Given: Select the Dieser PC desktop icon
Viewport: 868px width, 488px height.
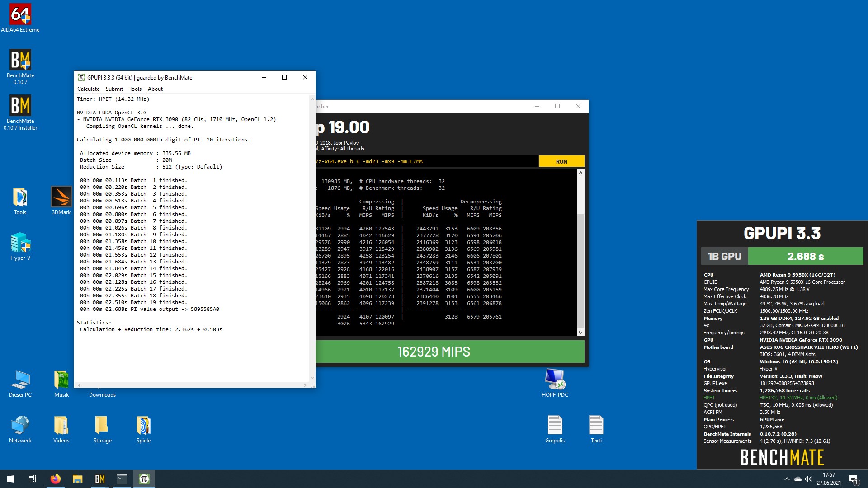Looking at the screenshot, I should pos(20,384).
